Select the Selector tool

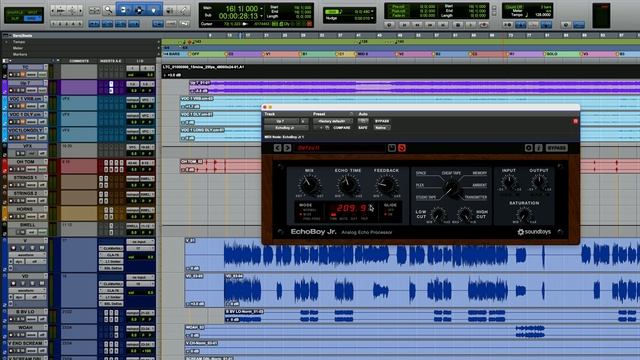click(x=139, y=10)
